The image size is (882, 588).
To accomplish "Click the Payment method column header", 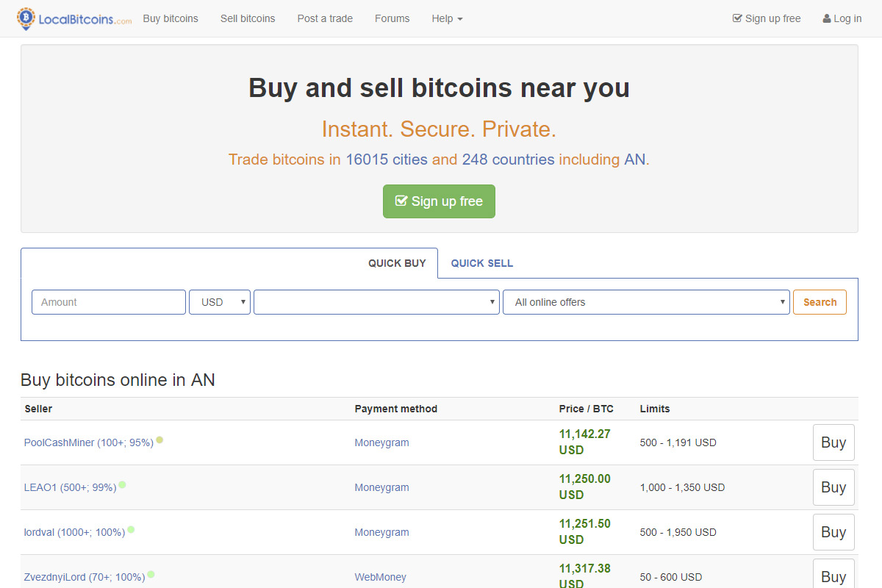I will coord(395,409).
